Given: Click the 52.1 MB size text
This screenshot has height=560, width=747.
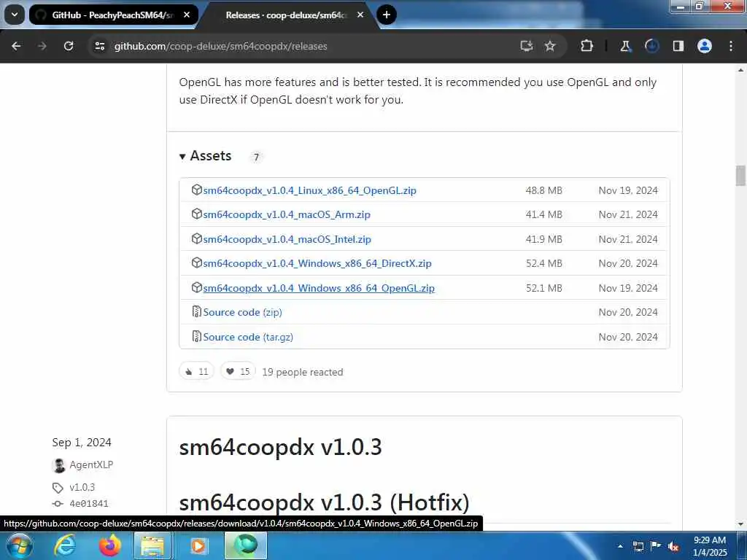Looking at the screenshot, I should click(543, 288).
